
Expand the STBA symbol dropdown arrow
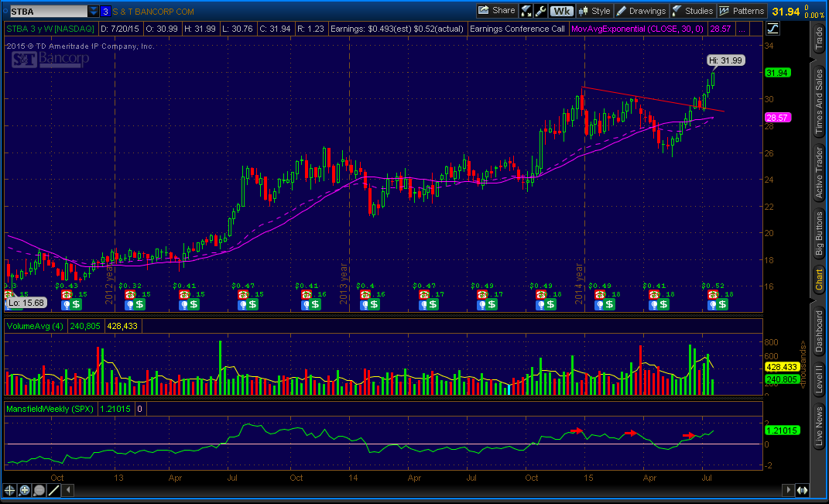pos(93,12)
